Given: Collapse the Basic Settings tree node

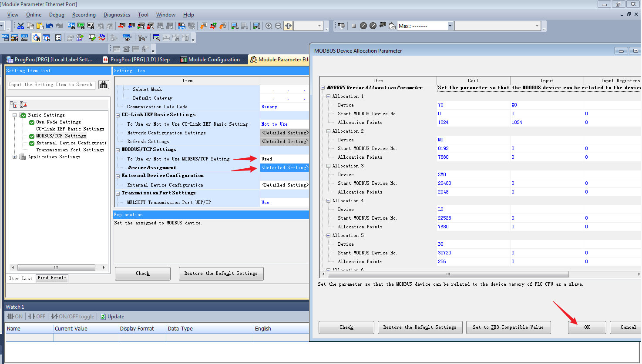Looking at the screenshot, I should [x=15, y=115].
